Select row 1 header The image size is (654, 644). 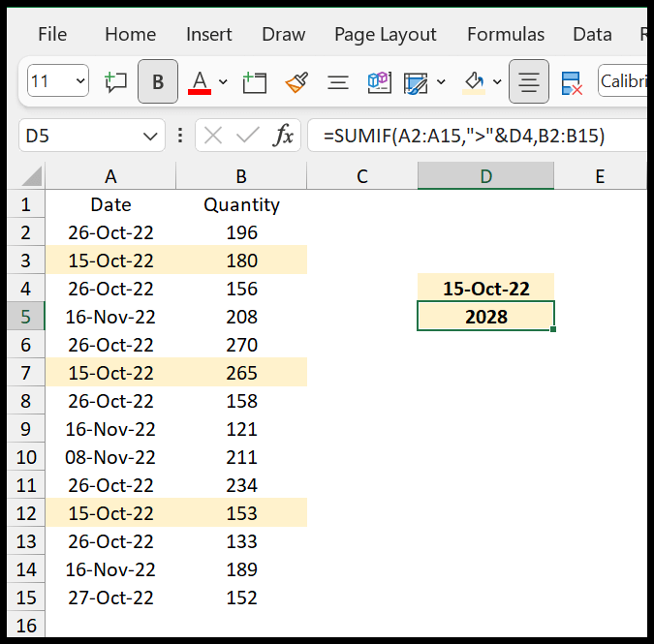click(26, 204)
